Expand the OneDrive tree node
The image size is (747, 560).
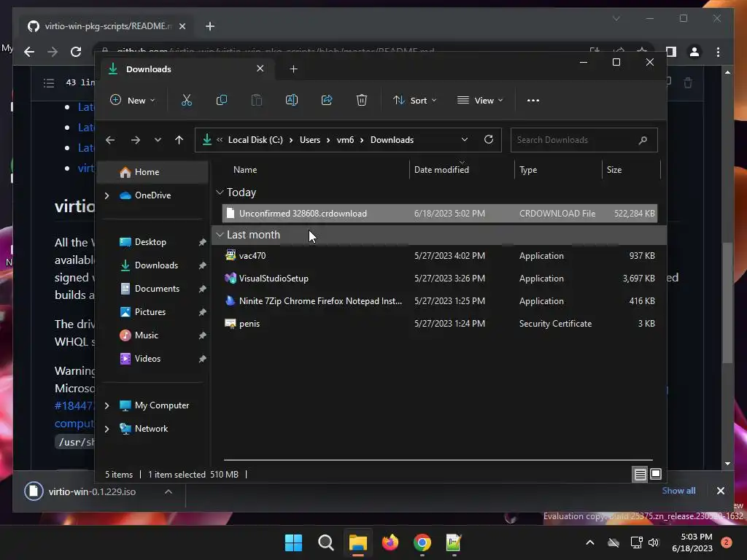[x=107, y=195]
